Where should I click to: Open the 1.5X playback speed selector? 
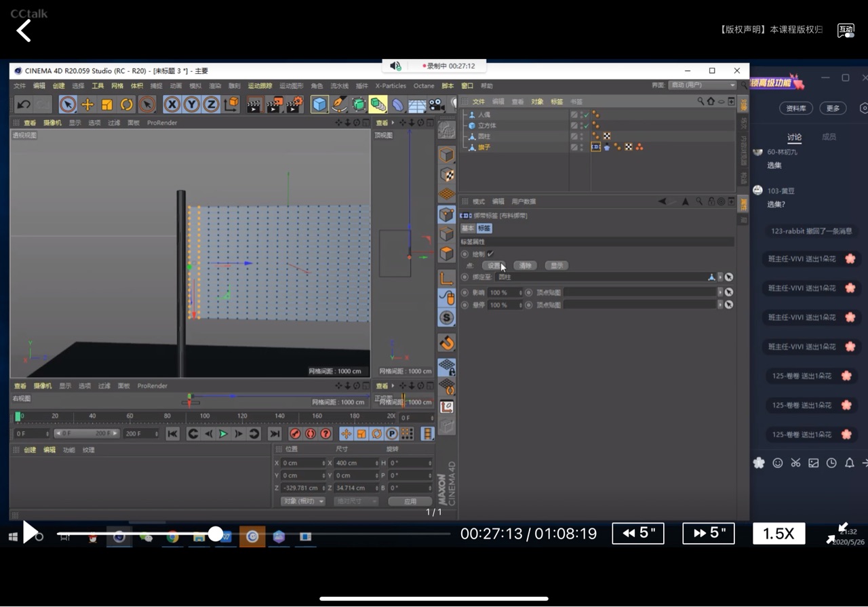pos(778,534)
